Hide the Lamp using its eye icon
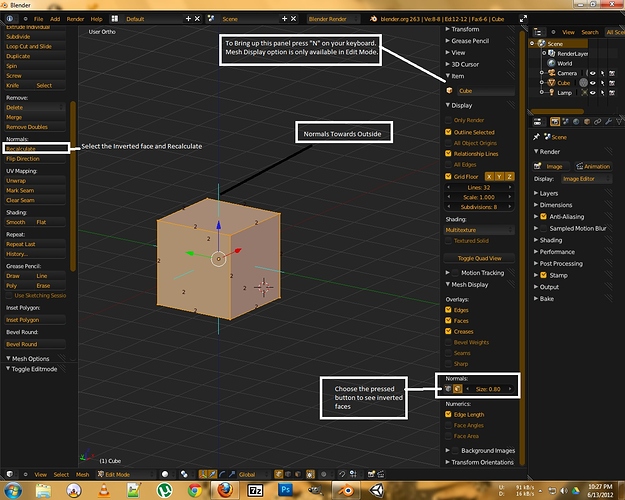Image resolution: width=625 pixels, height=500 pixels. [x=593, y=93]
